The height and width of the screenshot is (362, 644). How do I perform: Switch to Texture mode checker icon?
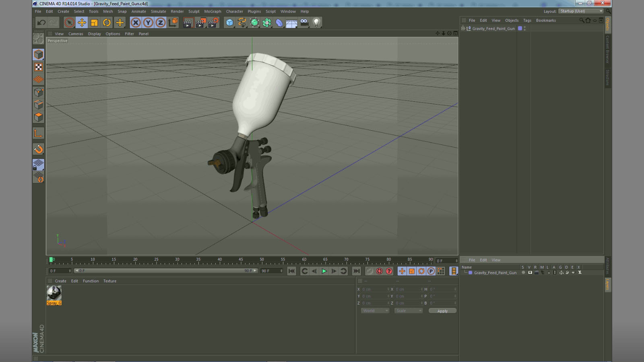pyautogui.click(x=39, y=67)
